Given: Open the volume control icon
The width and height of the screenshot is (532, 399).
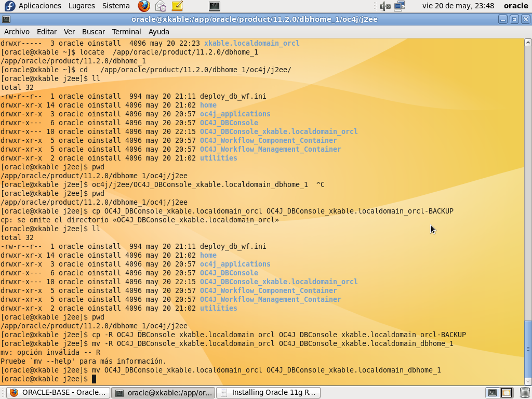Looking at the screenshot, I should click(x=385, y=6).
